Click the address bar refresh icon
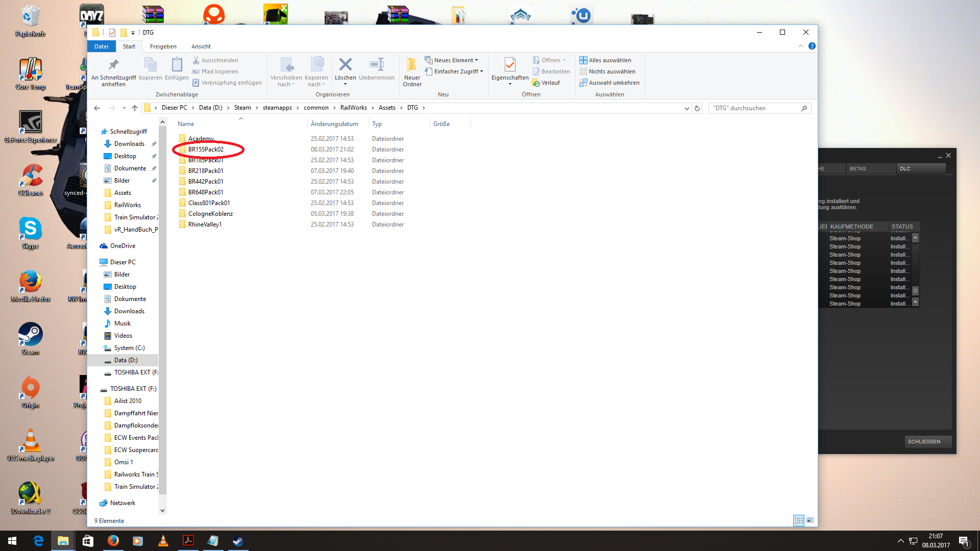 697,108
